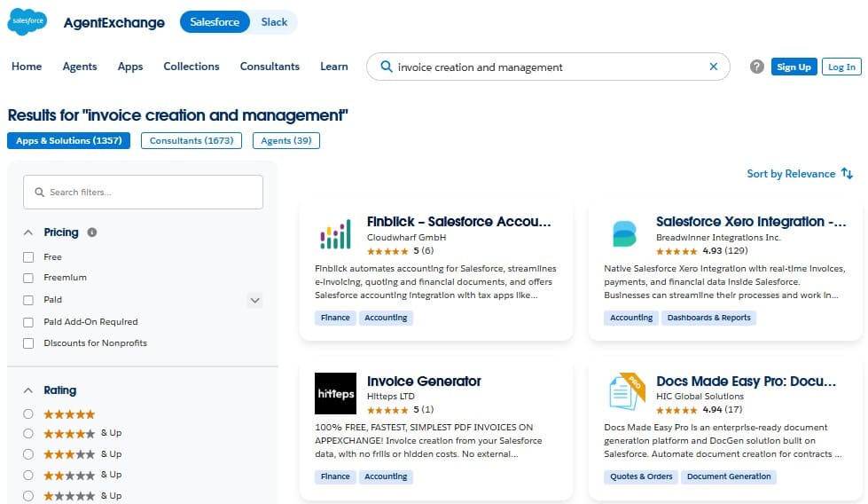Open the Invoice Generator listing title
Screen dimensions: 868x504
pos(424,381)
